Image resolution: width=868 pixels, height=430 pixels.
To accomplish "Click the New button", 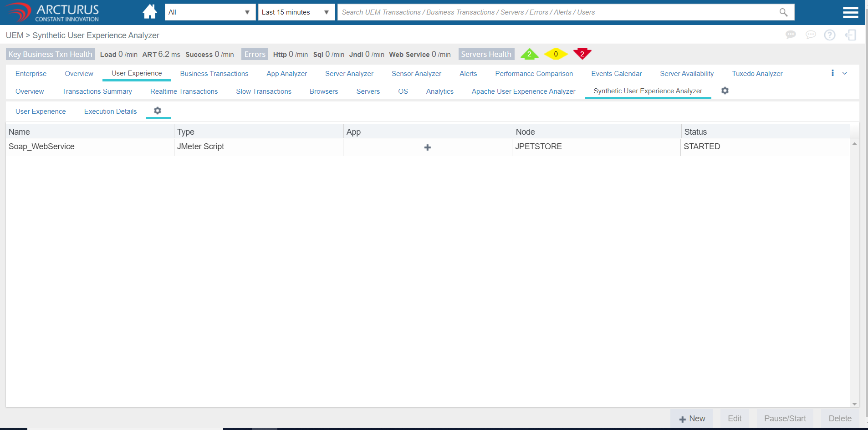I will pyautogui.click(x=692, y=419).
